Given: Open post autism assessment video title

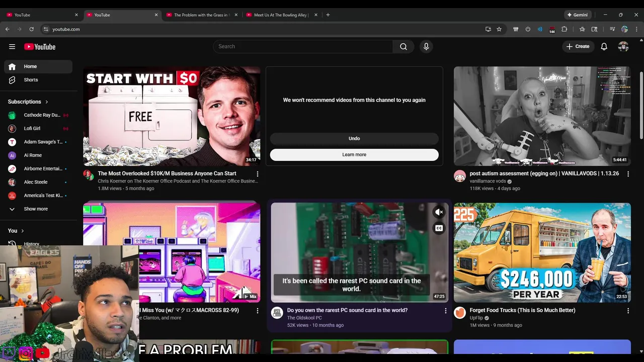Looking at the screenshot, I should pos(544,173).
